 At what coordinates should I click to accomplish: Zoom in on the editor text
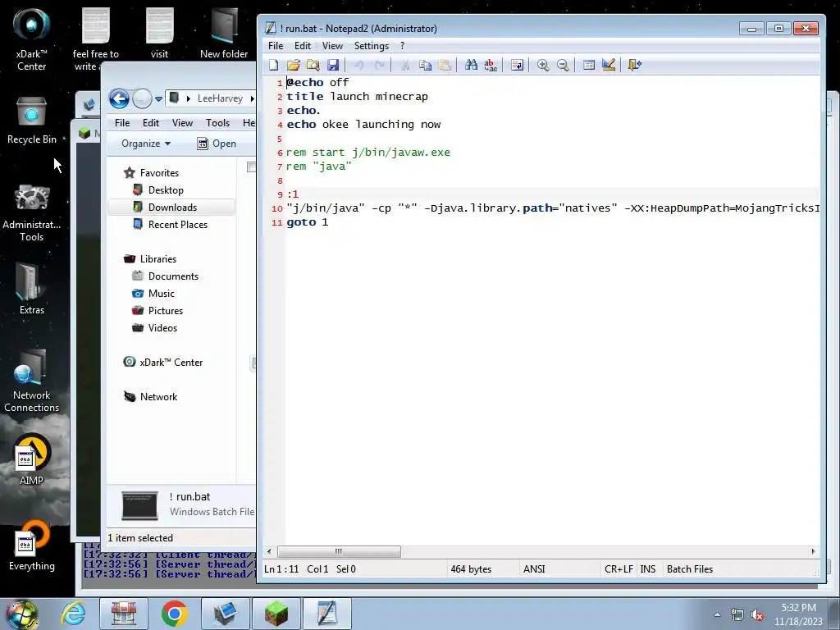(x=543, y=66)
